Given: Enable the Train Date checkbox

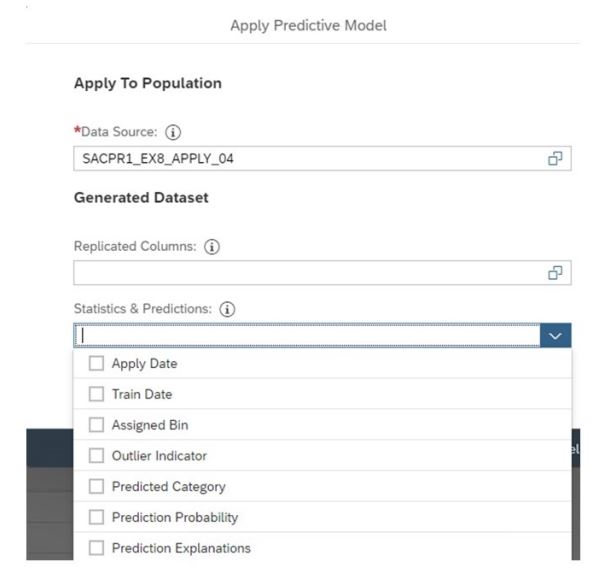Looking at the screenshot, I should tap(96, 395).
